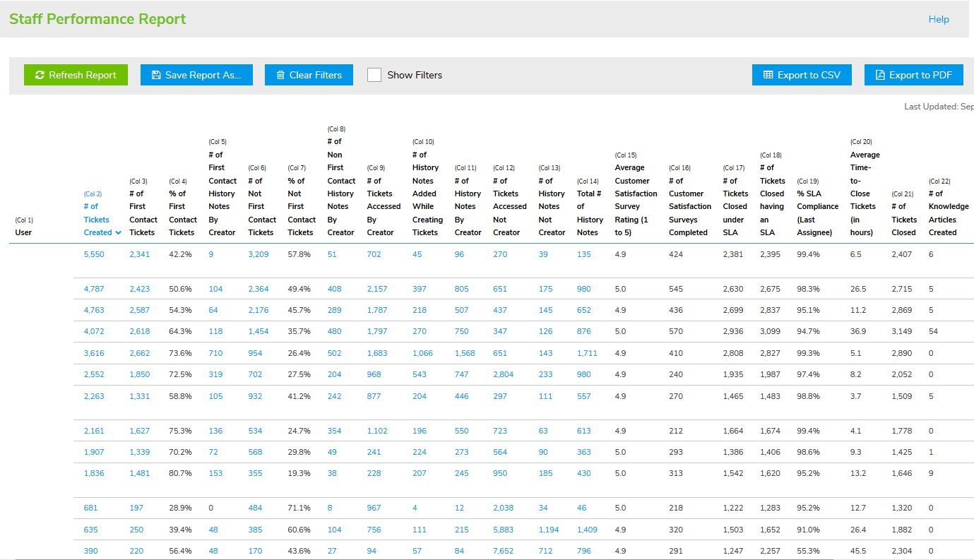Open the 5,550 tickets created link
This screenshot has width=974, height=560.
(93, 254)
